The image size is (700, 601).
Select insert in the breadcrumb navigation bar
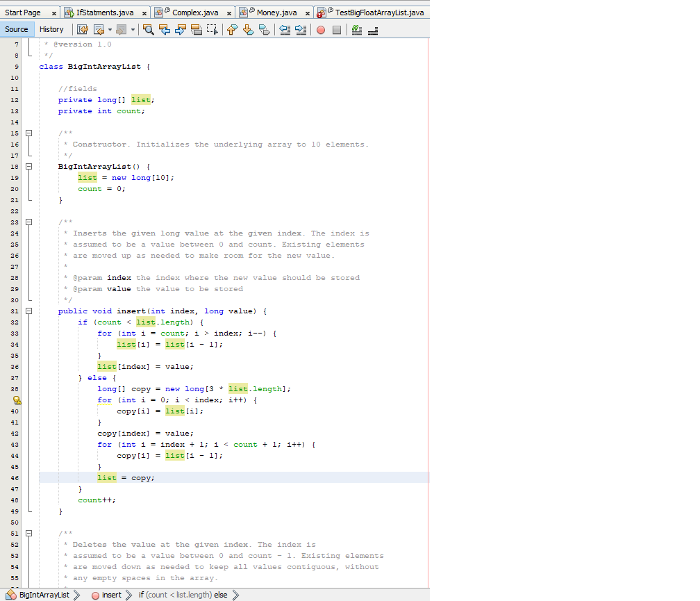(113, 595)
